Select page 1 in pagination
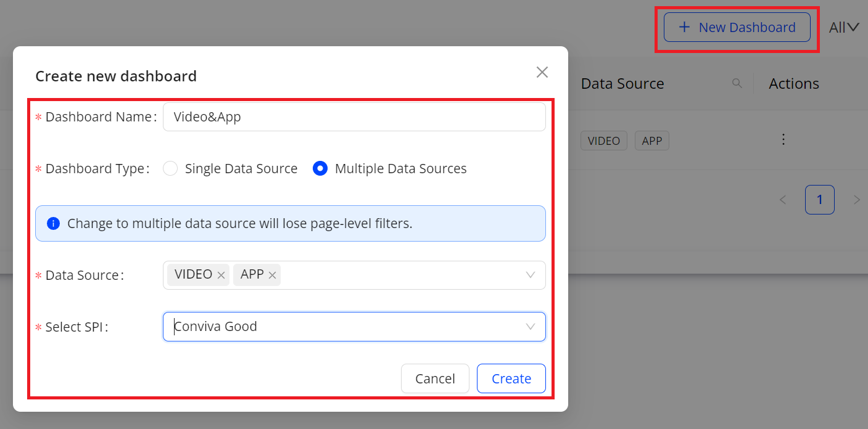 [x=819, y=200]
